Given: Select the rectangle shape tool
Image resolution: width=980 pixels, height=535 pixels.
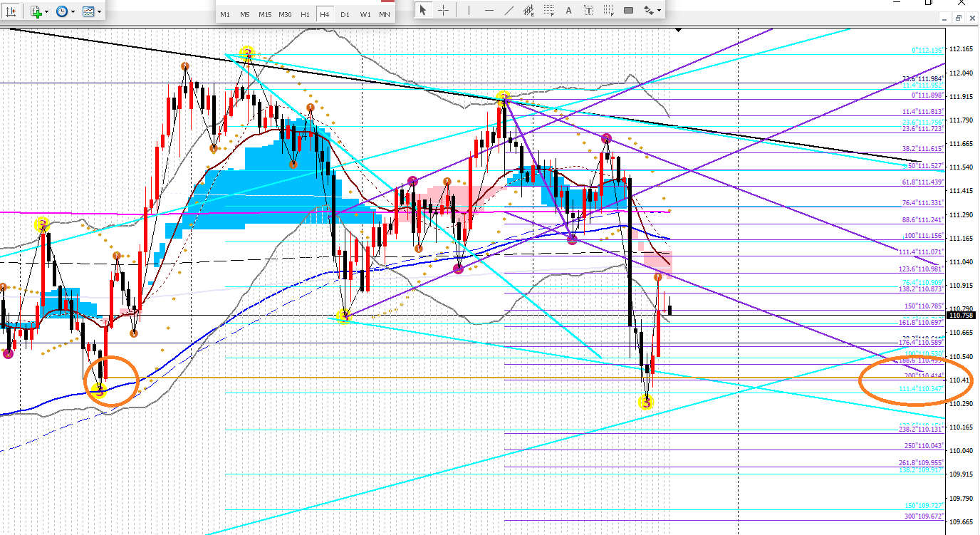Looking at the screenshot, I should click(629, 11).
